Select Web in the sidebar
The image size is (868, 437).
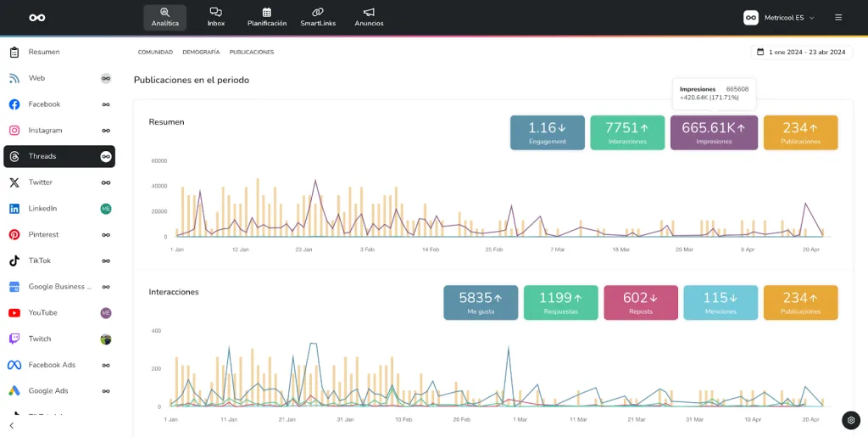point(59,78)
